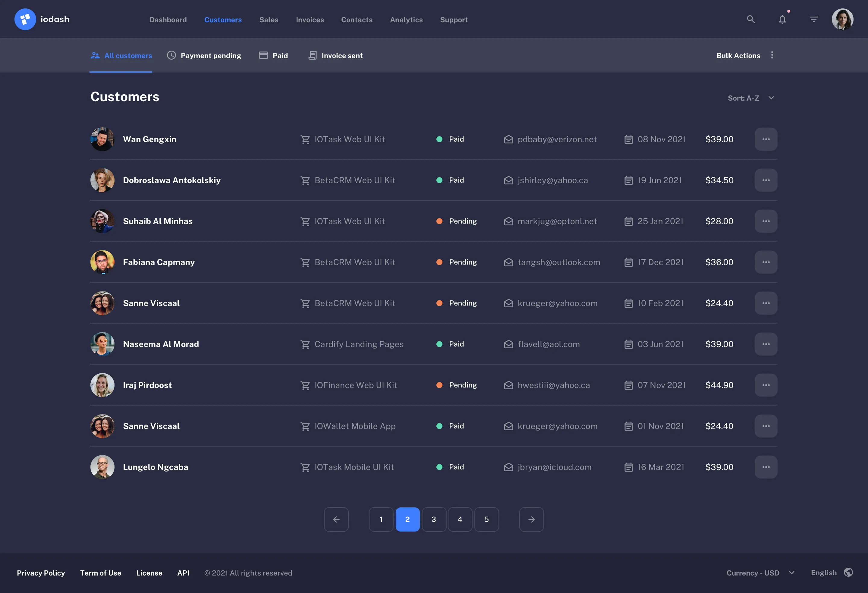Click the Privacy Policy link

tap(41, 573)
